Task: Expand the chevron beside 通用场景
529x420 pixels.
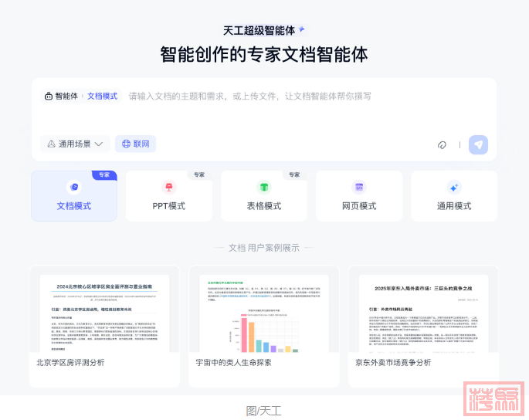Action: click(x=99, y=144)
